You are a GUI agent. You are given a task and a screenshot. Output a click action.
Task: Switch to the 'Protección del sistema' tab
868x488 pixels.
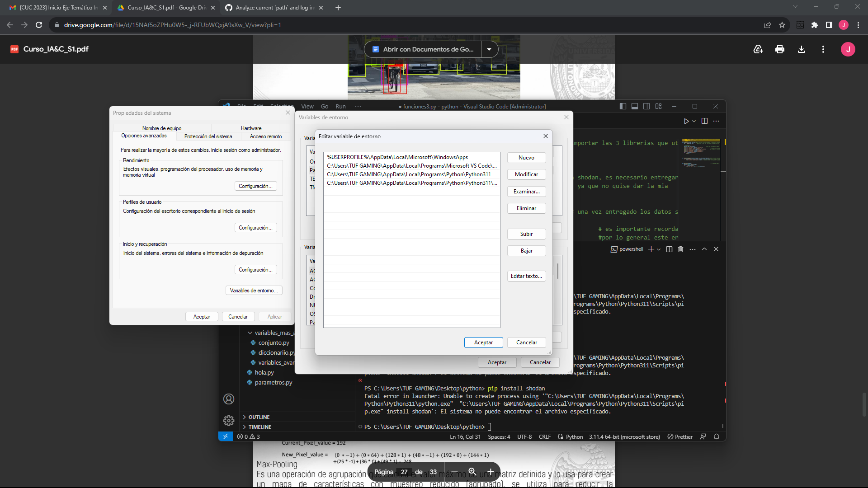point(208,136)
